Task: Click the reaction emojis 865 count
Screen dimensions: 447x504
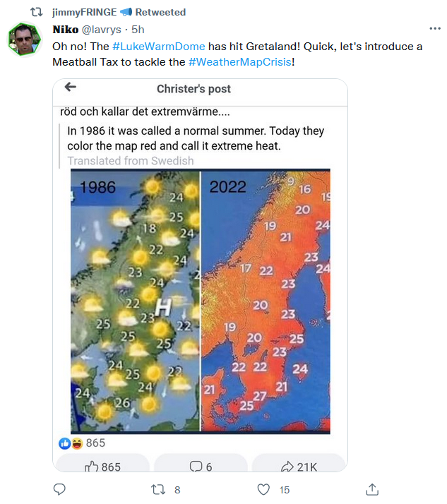Action: pyautogui.click(x=82, y=443)
